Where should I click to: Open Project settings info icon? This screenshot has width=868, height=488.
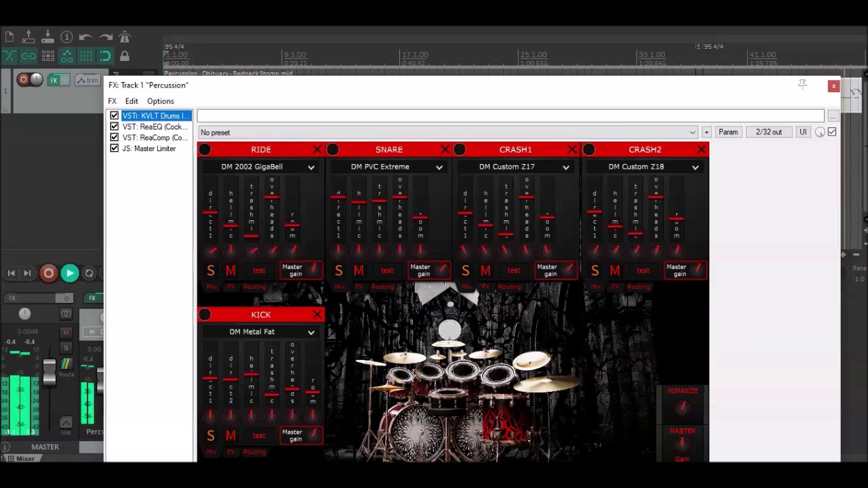pos(66,37)
